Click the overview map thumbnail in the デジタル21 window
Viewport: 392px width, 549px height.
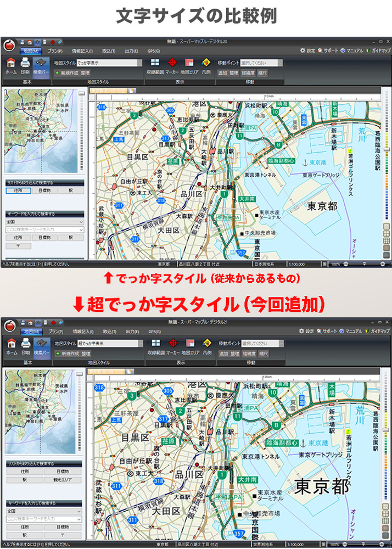point(41,412)
